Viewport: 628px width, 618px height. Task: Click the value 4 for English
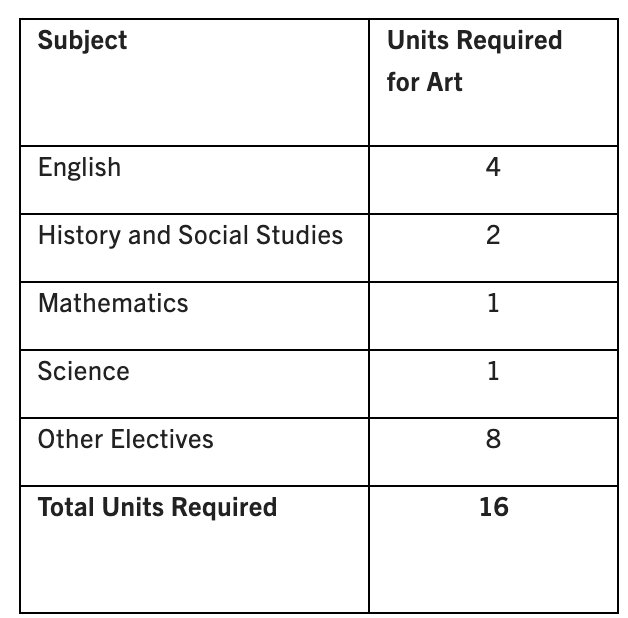click(493, 167)
